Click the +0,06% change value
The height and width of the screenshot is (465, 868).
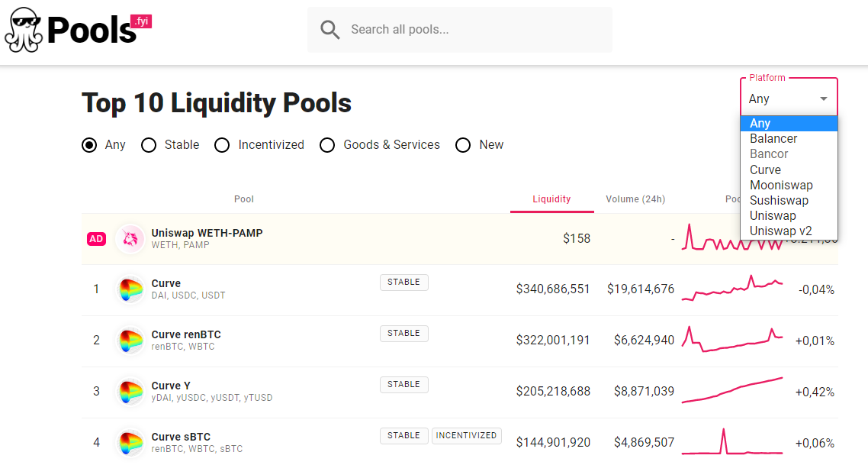(x=815, y=443)
